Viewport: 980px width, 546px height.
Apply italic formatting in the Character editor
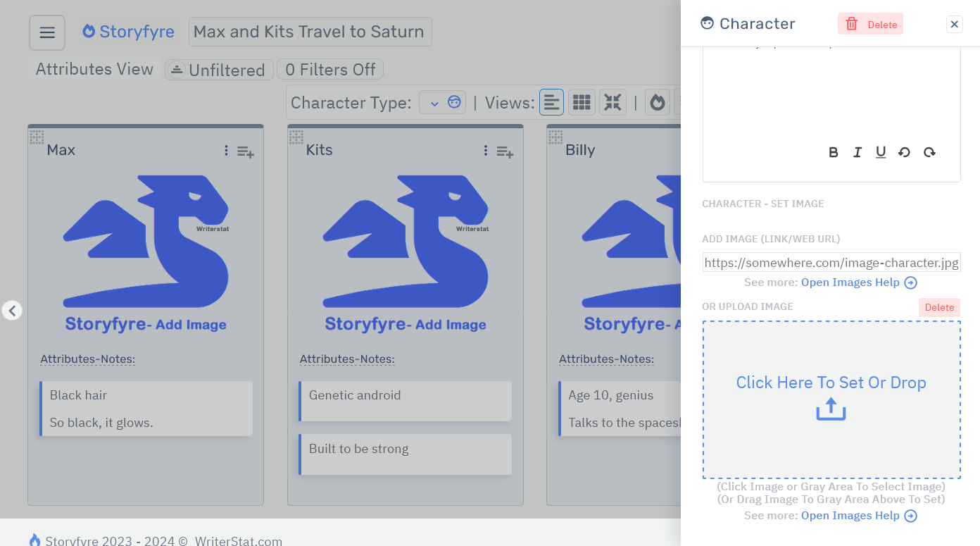[x=857, y=151]
